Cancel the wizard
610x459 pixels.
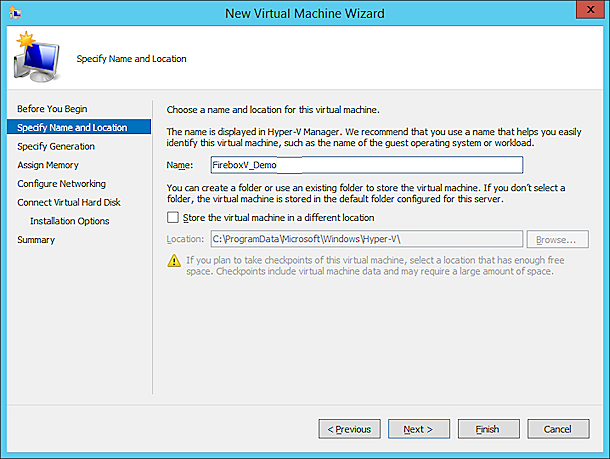pos(558,429)
